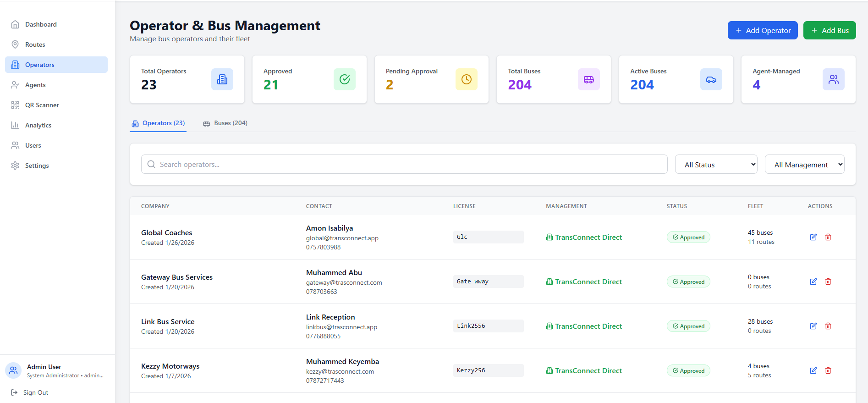Click the STATUS column header
Screen dimensions: 868x403
coord(677,206)
